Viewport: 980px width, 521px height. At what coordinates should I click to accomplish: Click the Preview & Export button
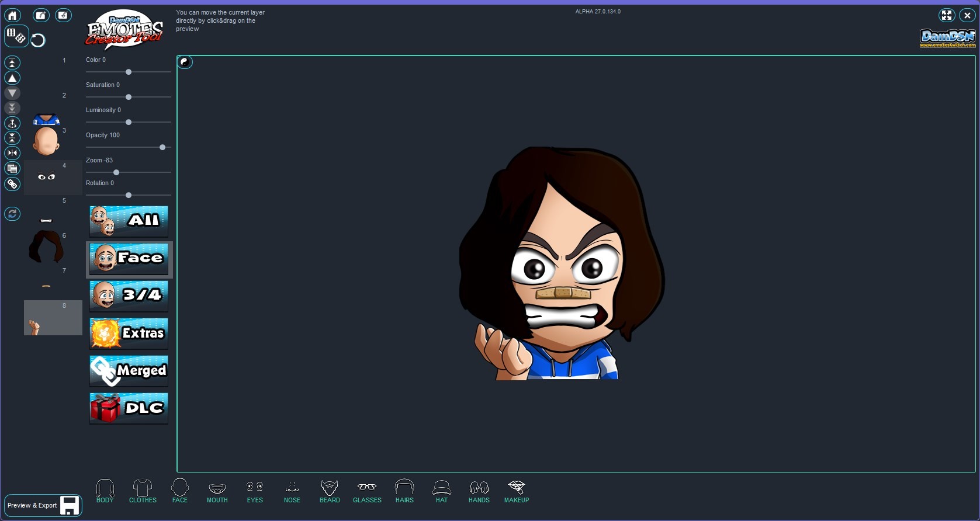coord(43,505)
